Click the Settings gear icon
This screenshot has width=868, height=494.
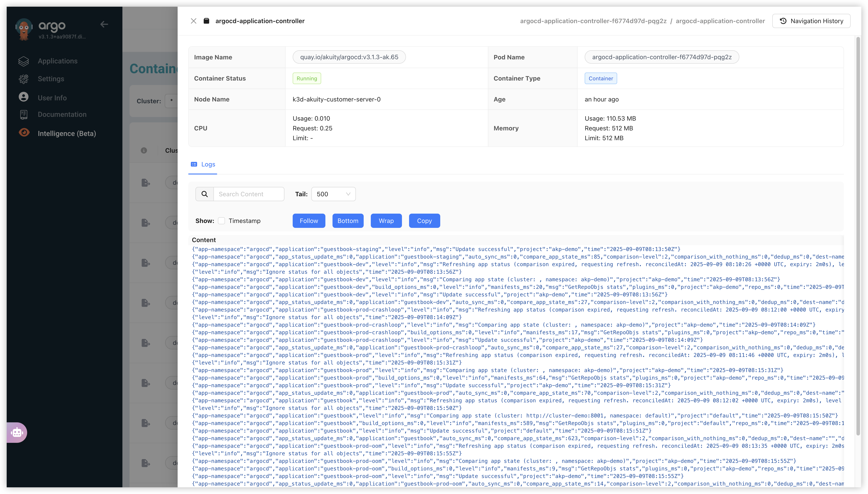pyautogui.click(x=23, y=79)
